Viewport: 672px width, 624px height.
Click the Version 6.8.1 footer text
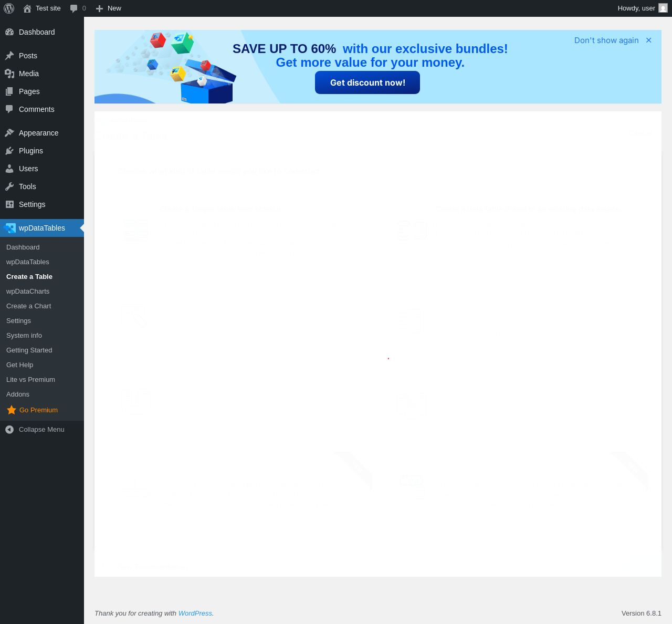point(642,613)
